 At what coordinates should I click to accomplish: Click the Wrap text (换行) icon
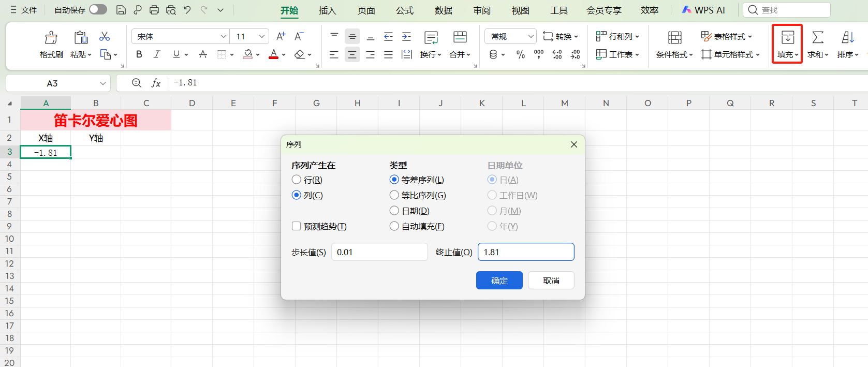coord(431,37)
